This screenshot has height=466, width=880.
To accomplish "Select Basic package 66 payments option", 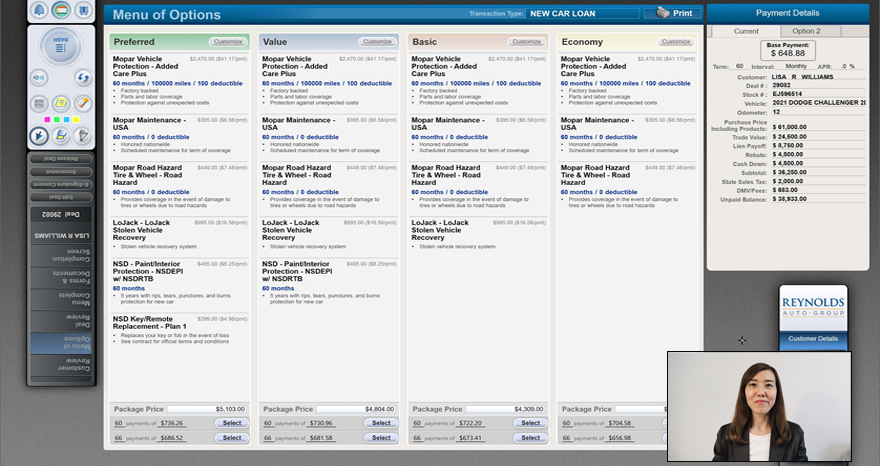I will [x=530, y=438].
